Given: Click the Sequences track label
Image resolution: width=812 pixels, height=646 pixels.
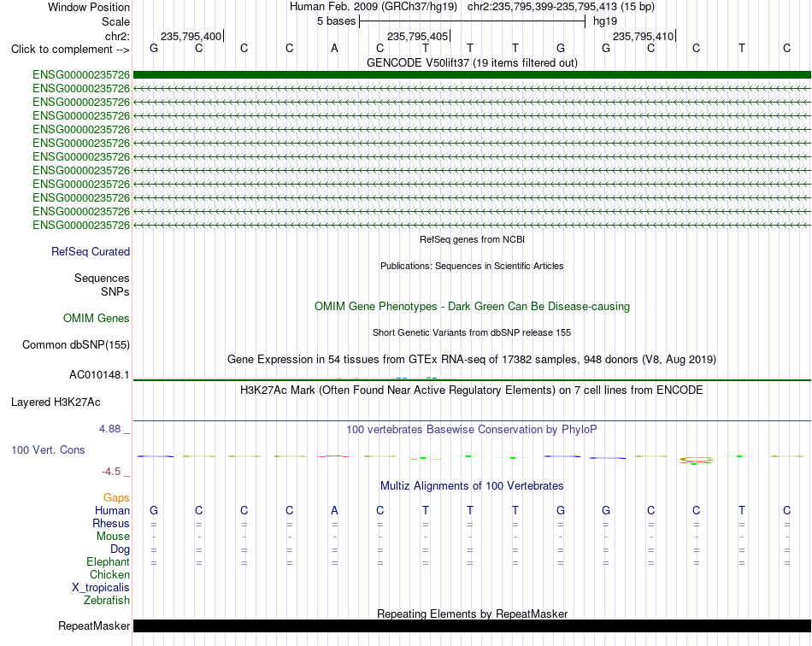Looking at the screenshot, I should 102,278.
